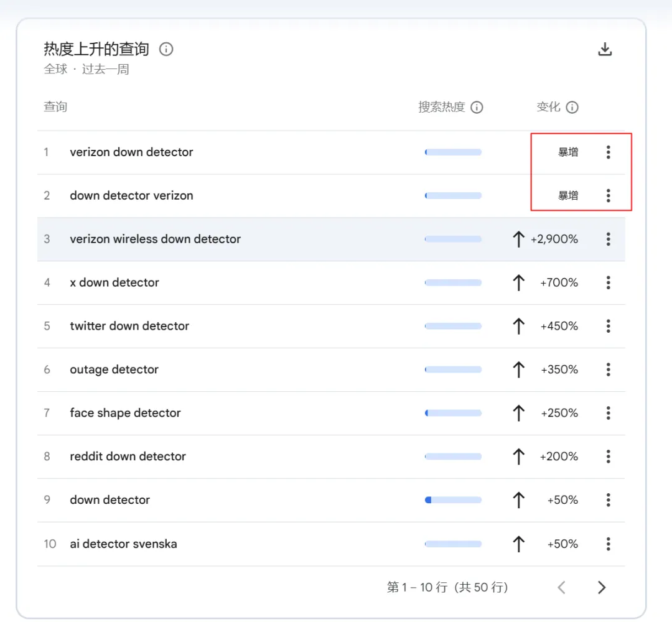Open more options for ai detector svenska

tap(608, 544)
